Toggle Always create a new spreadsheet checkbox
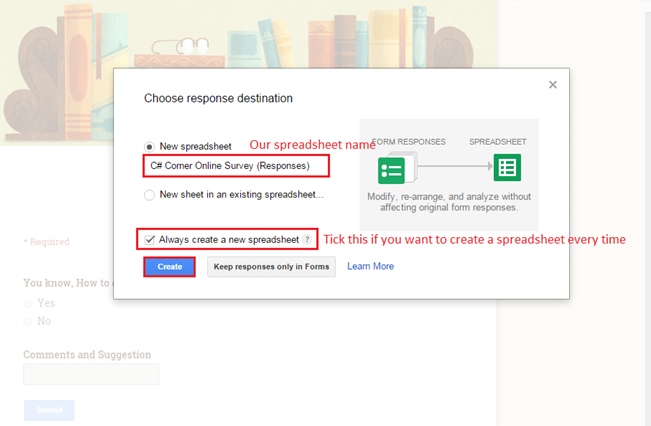 (x=149, y=240)
